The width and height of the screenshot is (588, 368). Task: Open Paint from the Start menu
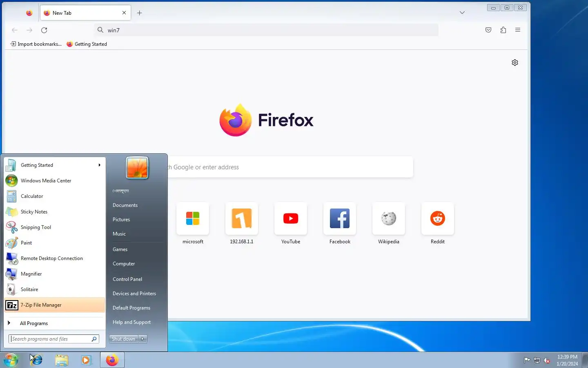(55, 243)
